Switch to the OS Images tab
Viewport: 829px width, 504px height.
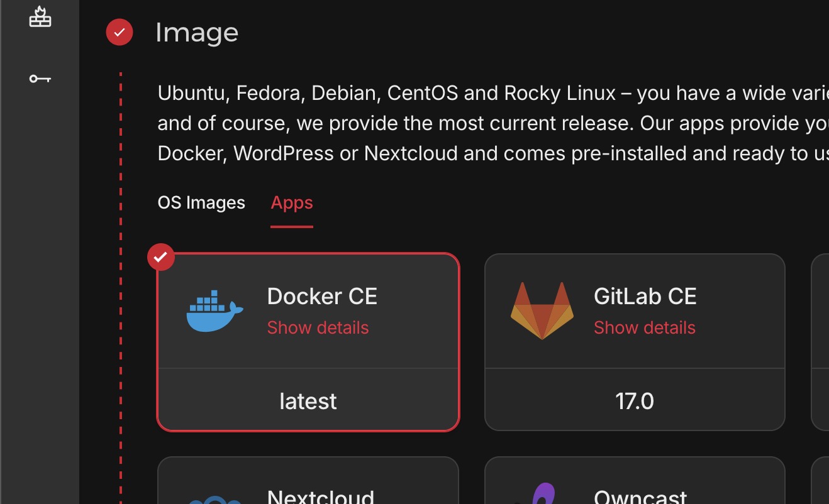[x=201, y=203]
